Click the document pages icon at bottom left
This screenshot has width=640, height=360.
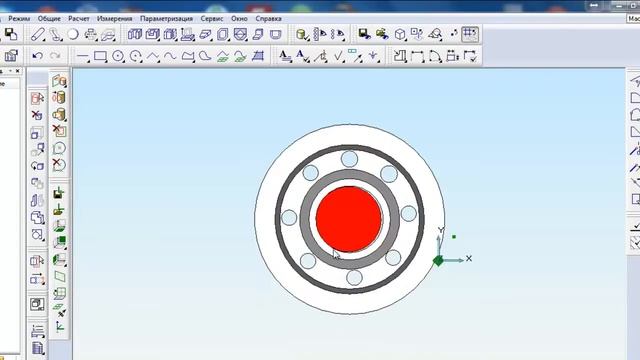tap(38, 348)
